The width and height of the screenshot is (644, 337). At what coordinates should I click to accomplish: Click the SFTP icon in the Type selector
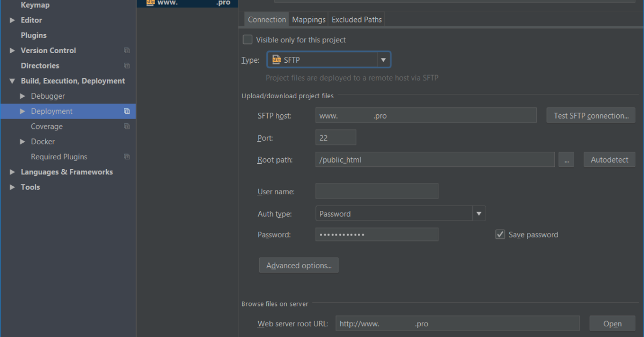(x=276, y=59)
